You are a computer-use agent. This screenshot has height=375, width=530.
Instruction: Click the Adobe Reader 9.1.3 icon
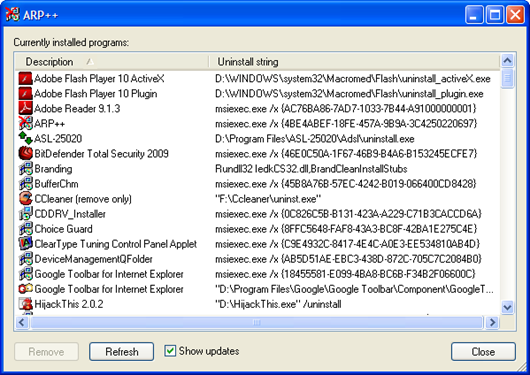[25, 109]
